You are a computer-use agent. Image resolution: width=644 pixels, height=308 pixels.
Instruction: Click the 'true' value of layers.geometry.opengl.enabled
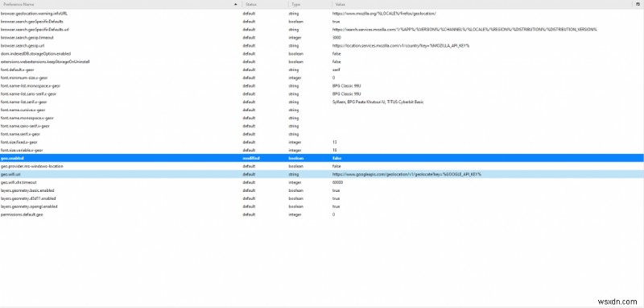336,206
